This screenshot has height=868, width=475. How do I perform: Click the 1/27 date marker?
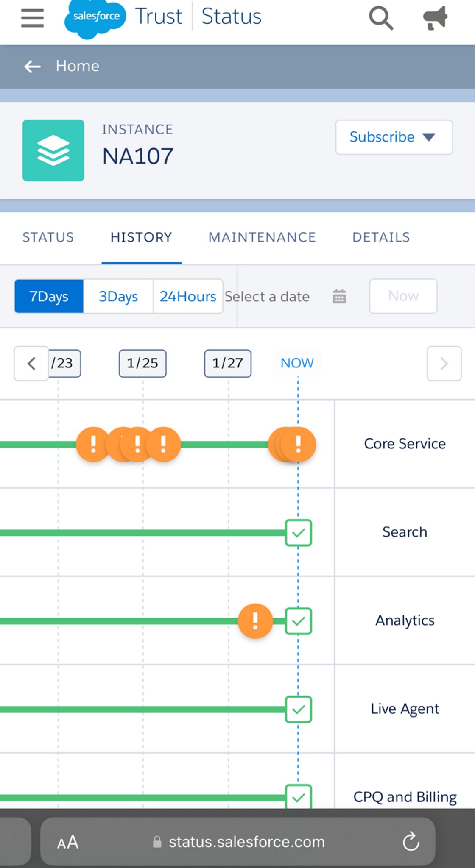point(228,363)
